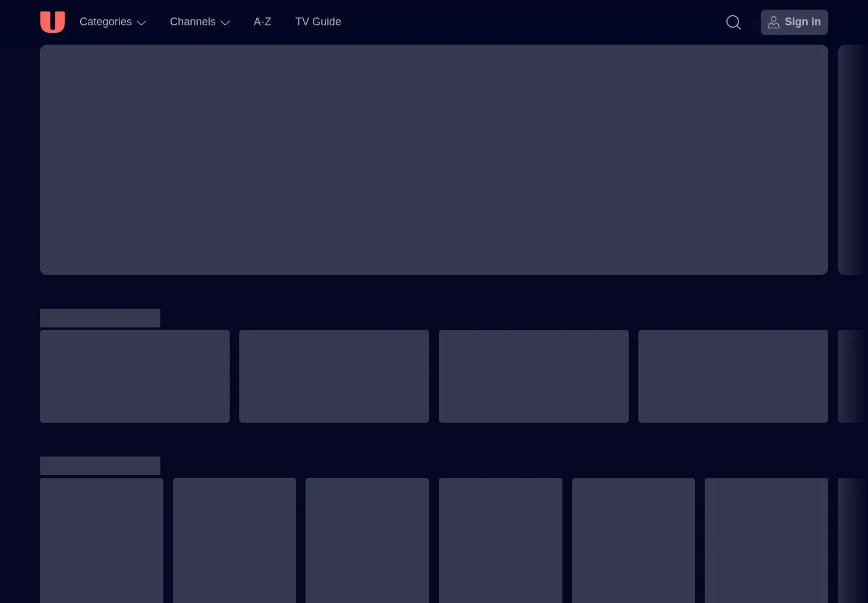The image size is (868, 603).
Task: Click the Sign in button
Action: (794, 22)
